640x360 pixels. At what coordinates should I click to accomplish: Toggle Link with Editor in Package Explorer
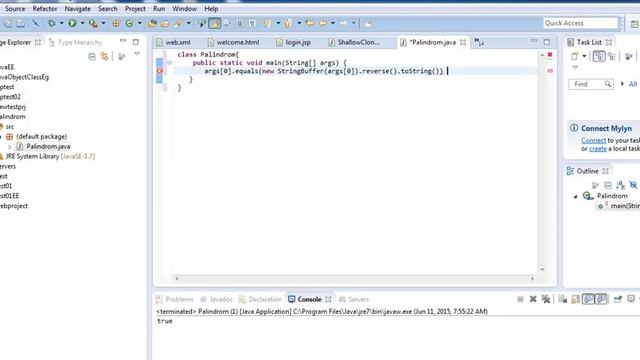pos(105,56)
